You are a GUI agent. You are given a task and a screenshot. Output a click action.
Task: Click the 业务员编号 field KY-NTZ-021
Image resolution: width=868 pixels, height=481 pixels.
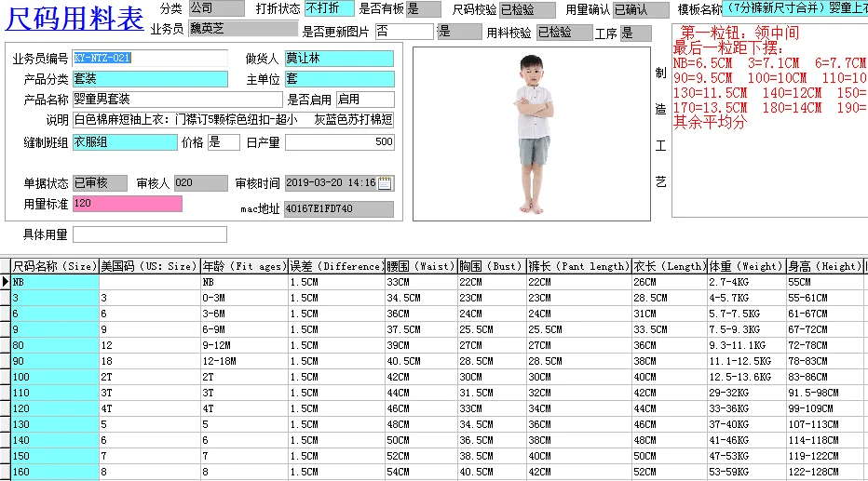(x=150, y=58)
